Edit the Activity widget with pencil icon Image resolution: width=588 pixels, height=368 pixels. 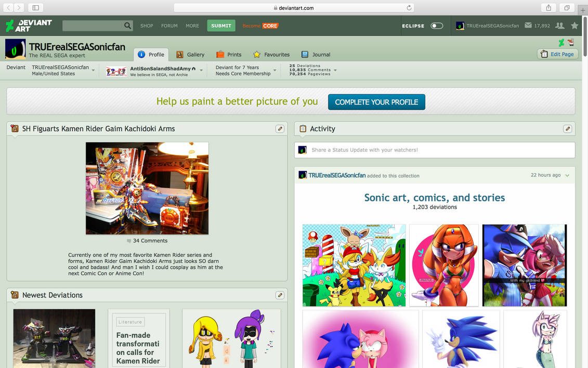(x=567, y=129)
